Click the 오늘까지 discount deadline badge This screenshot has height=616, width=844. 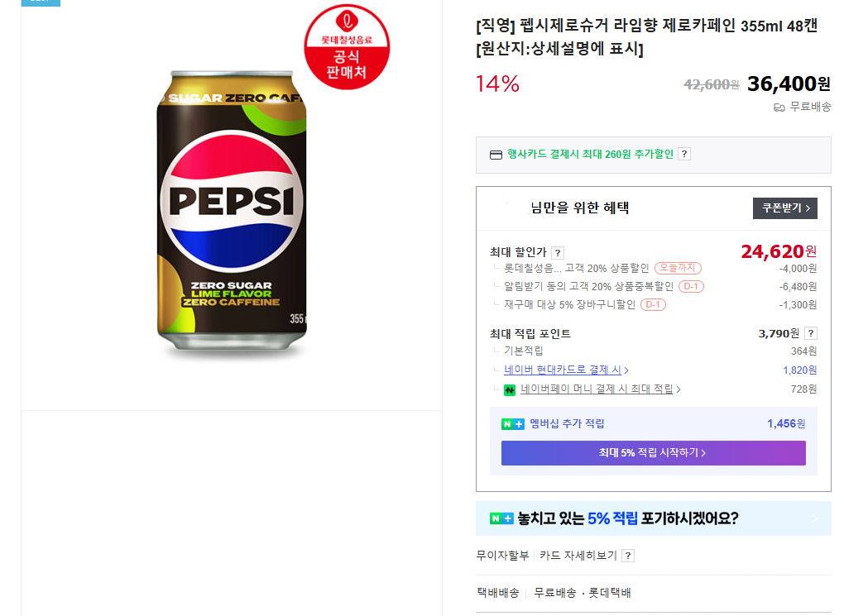pos(678,267)
